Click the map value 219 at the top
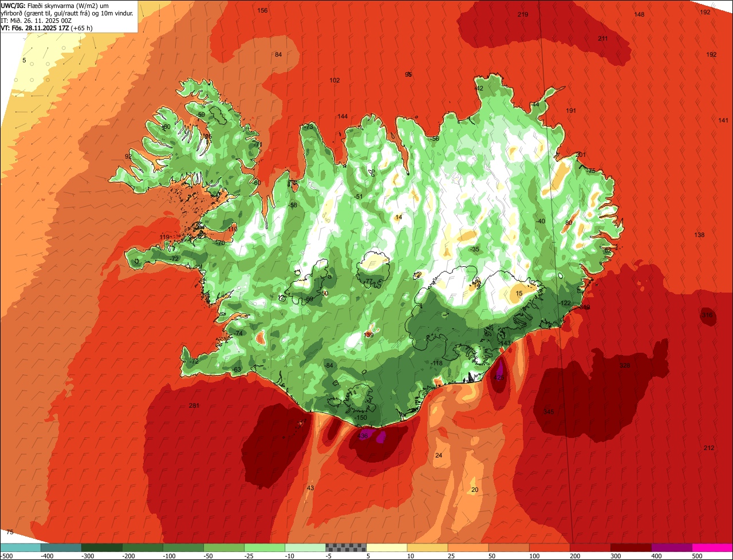This screenshot has height=560, width=733. (x=523, y=14)
